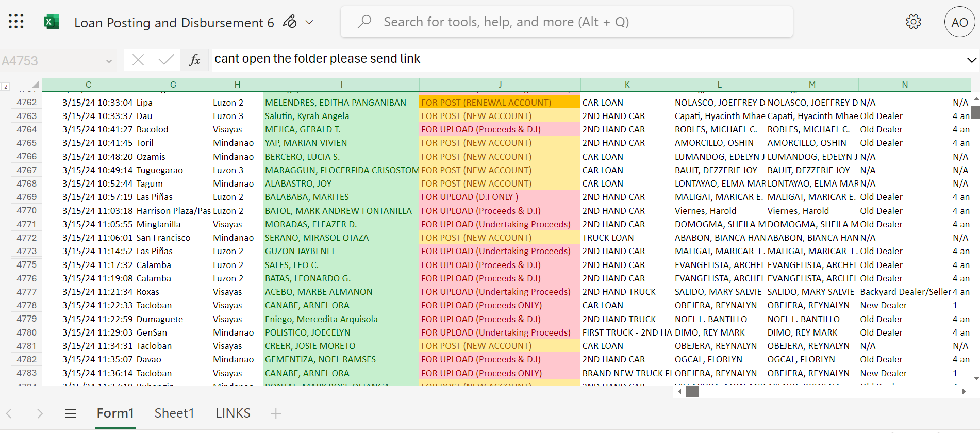Click the Insert Function fx icon
The image size is (980, 433).
194,60
